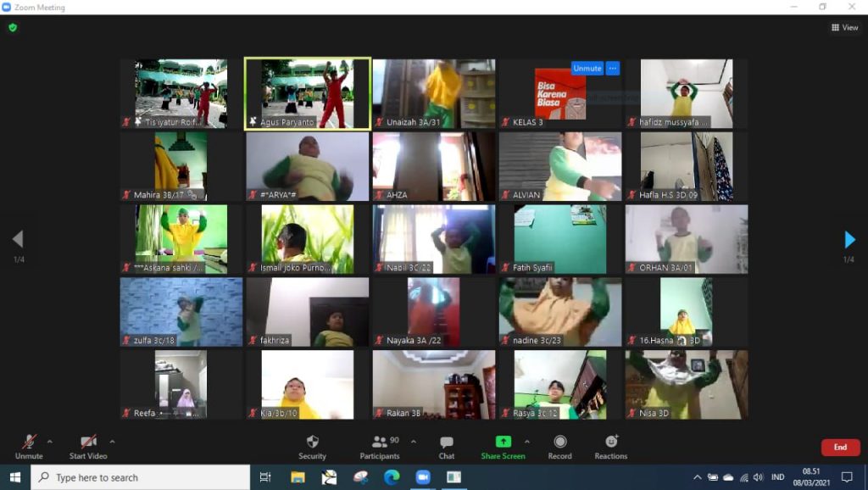The width and height of the screenshot is (868, 490).
Task: Go to next gallery page with right arrow
Action: pos(849,240)
